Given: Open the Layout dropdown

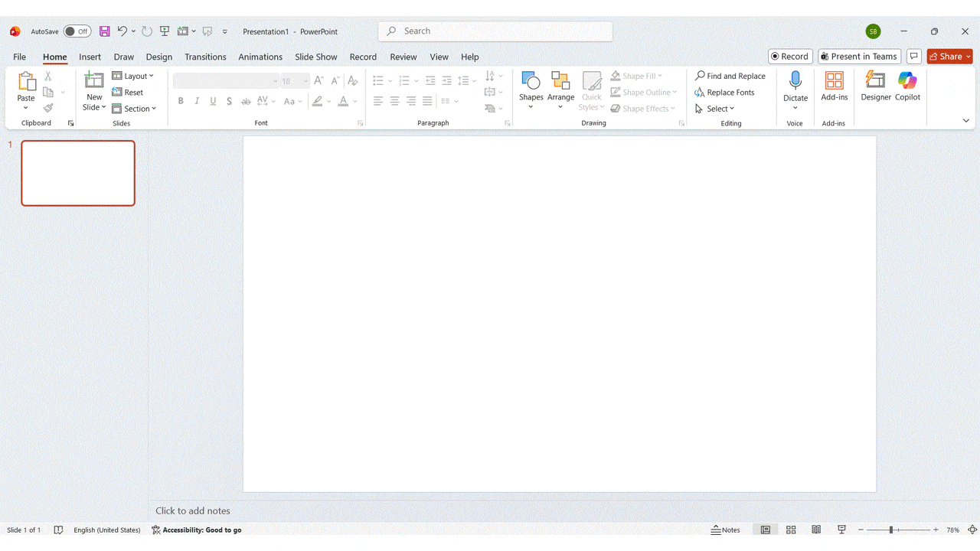Looking at the screenshot, I should pos(134,75).
